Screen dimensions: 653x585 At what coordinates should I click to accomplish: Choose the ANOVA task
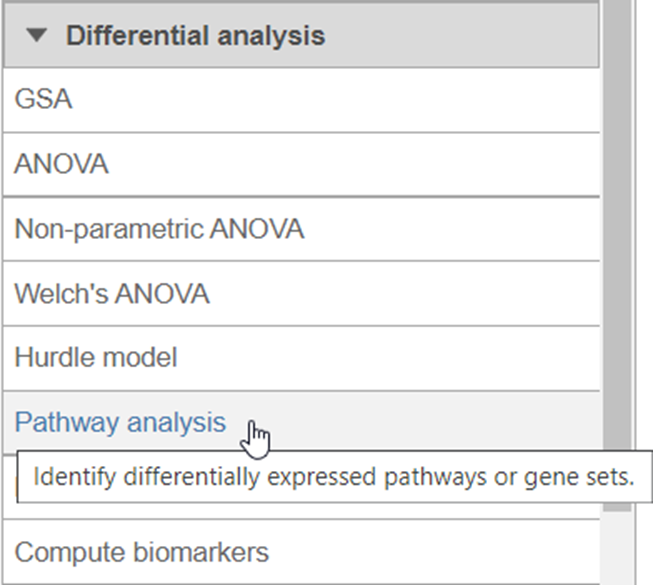tap(62, 164)
